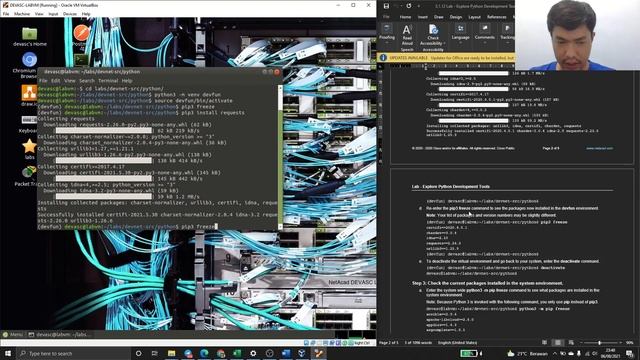Click the terminal vertical scrollbar

280,157
